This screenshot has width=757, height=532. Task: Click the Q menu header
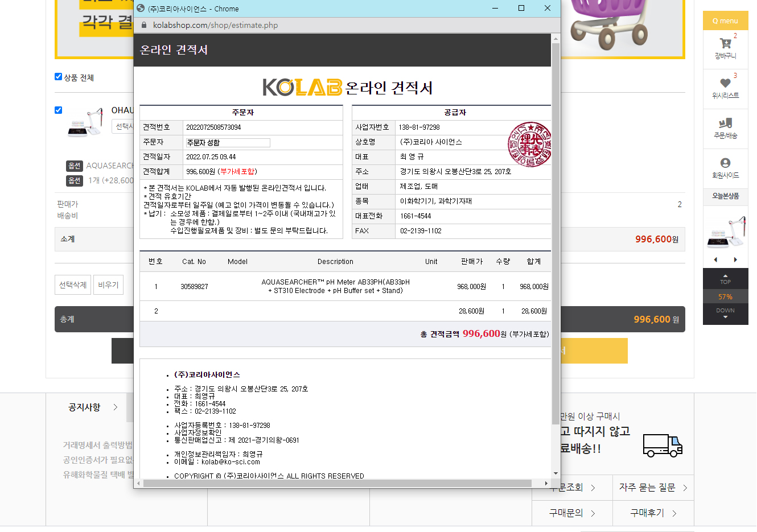coord(725,20)
